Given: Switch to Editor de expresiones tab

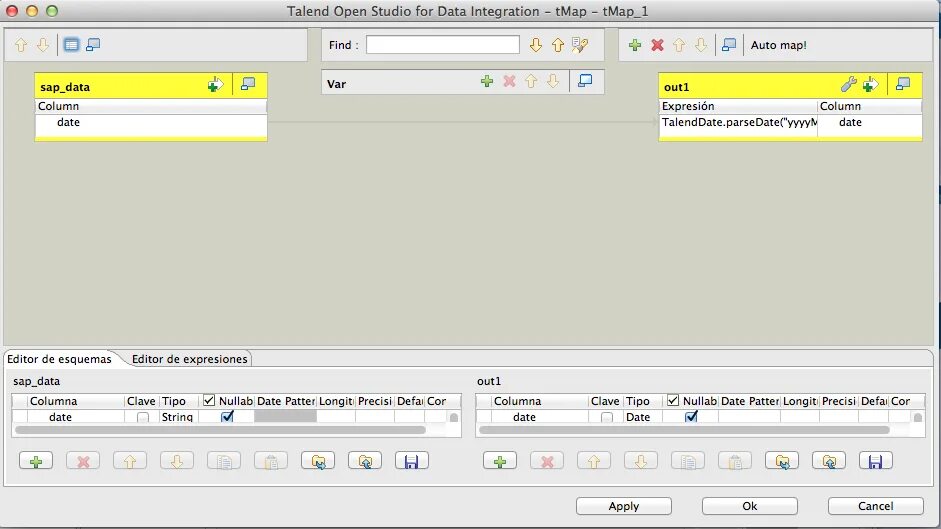Looking at the screenshot, I should [189, 359].
